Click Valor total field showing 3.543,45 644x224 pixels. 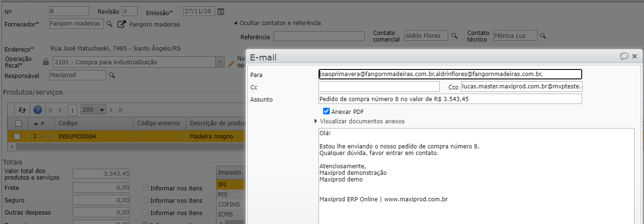point(101,174)
